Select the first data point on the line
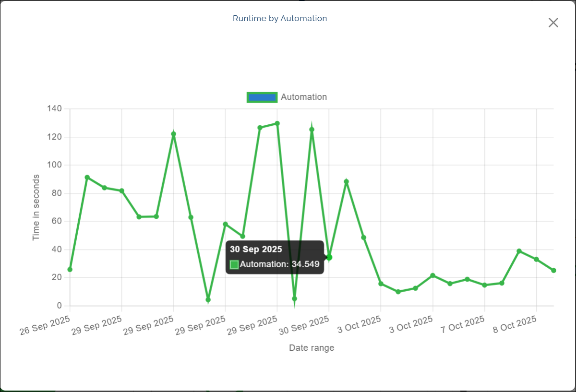The height and width of the screenshot is (392, 576). (x=70, y=269)
